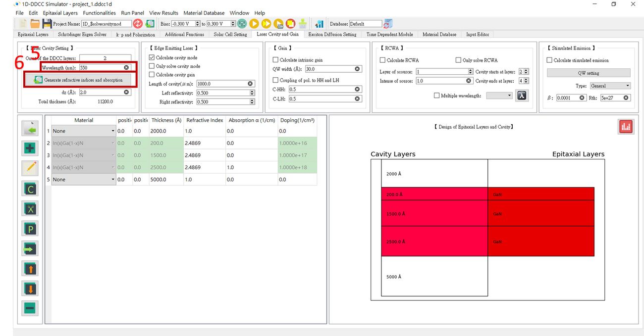Switch to the Schrödinger Eigen Solver tab
This screenshot has height=336, width=644.
coord(82,35)
